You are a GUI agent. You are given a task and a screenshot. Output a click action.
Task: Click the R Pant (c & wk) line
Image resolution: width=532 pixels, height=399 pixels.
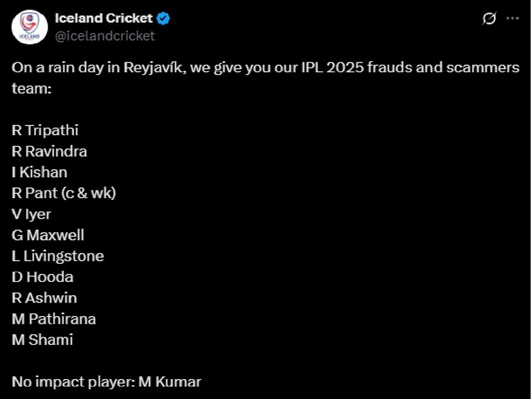pos(64,193)
